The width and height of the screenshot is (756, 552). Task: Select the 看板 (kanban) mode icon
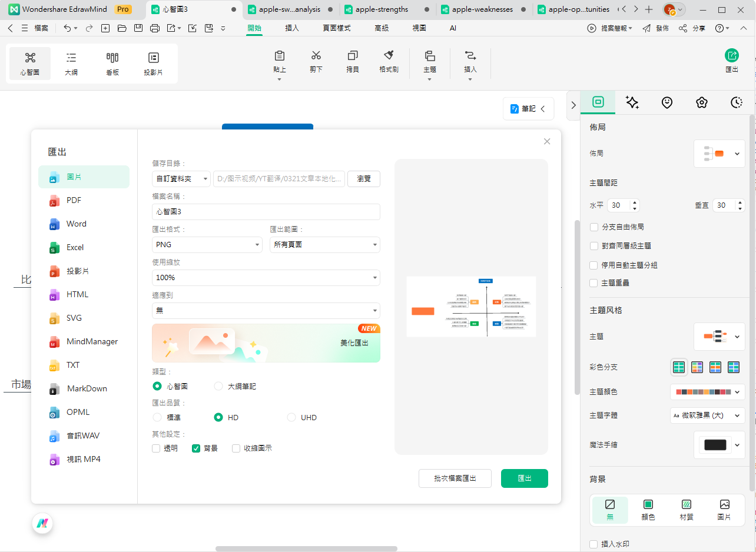point(112,62)
